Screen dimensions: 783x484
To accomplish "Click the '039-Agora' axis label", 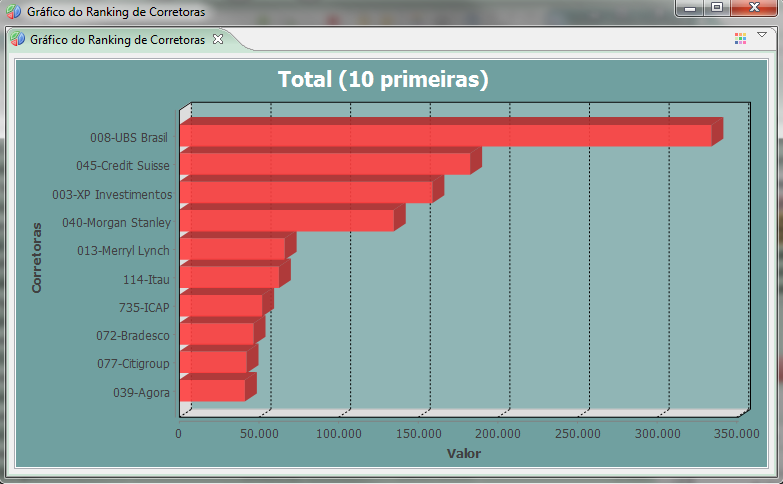I will click(x=141, y=393).
